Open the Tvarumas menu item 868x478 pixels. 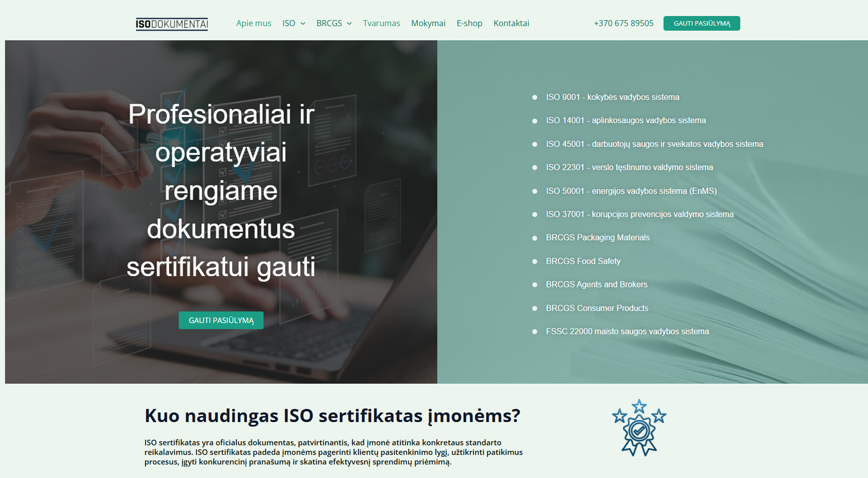(x=381, y=23)
